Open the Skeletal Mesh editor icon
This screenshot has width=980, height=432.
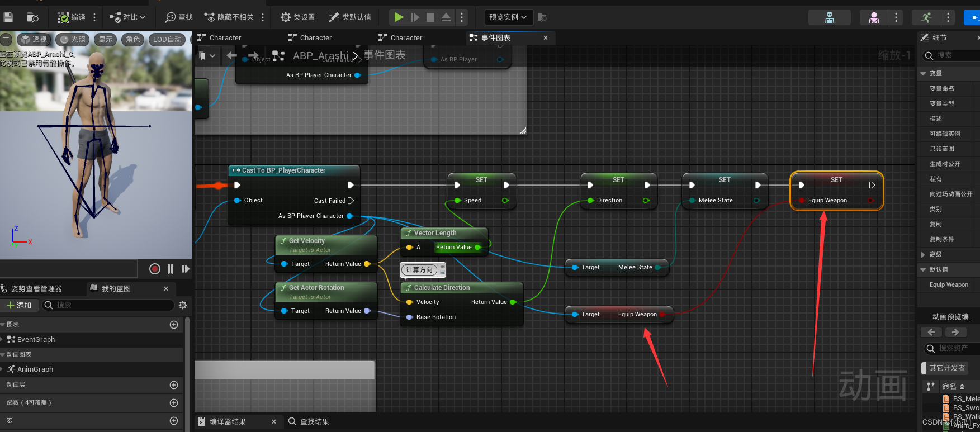click(874, 17)
